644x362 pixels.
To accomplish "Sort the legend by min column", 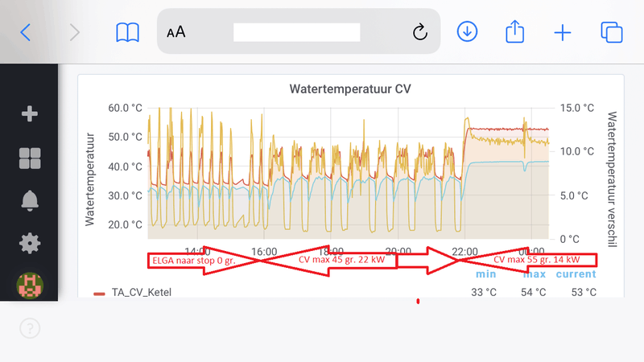I will pos(485,274).
